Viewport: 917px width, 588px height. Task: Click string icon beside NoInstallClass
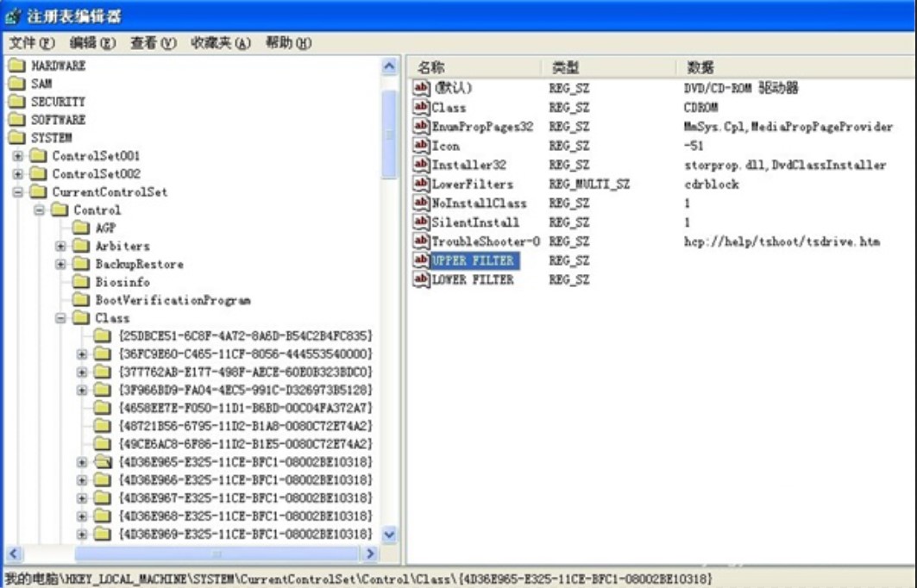click(x=421, y=203)
